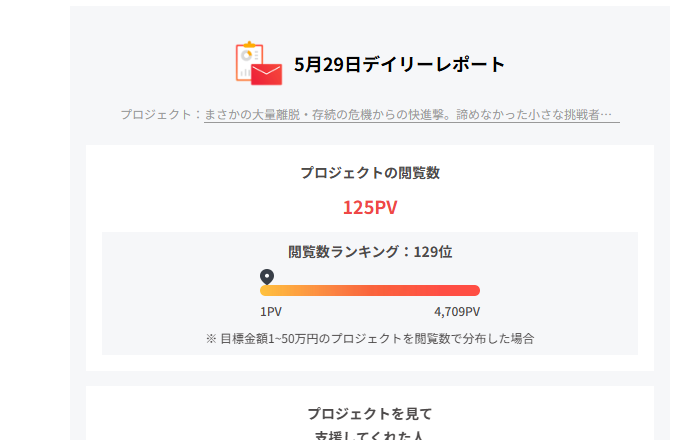Click the プロジェクトを見て section heading
700x440 pixels.
(x=370, y=414)
